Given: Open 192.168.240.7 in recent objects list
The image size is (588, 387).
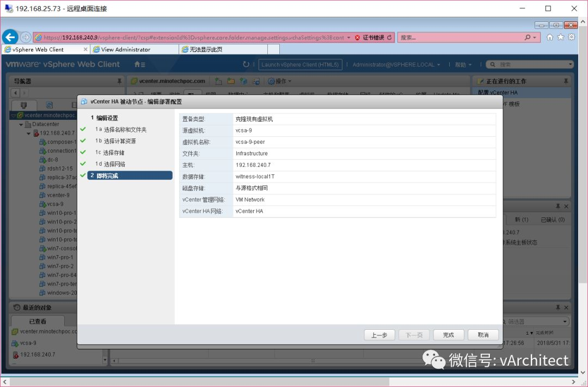Looking at the screenshot, I should [x=34, y=354].
